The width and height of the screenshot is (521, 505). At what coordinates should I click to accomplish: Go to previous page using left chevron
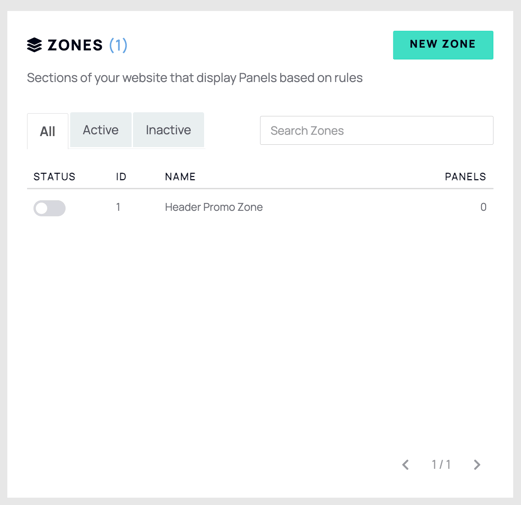405,464
